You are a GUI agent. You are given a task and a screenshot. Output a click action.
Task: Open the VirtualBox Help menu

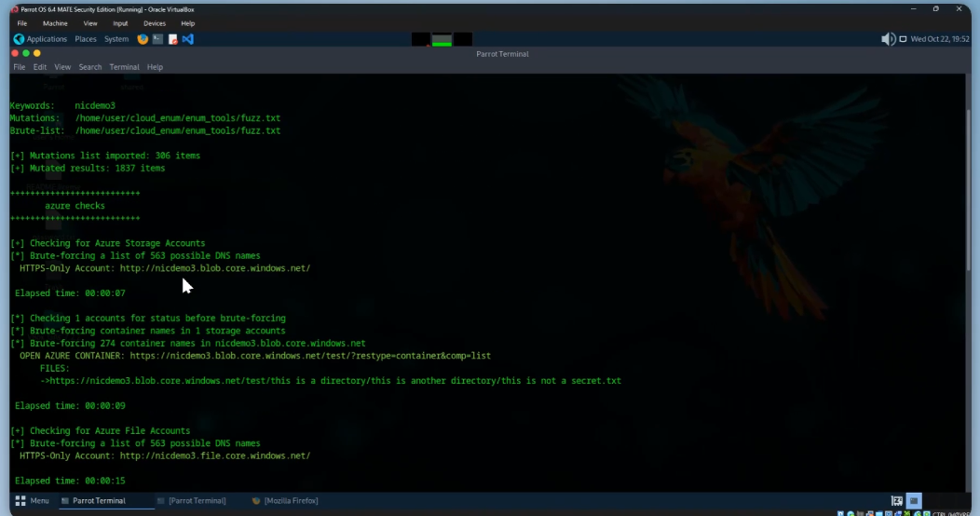click(187, 23)
